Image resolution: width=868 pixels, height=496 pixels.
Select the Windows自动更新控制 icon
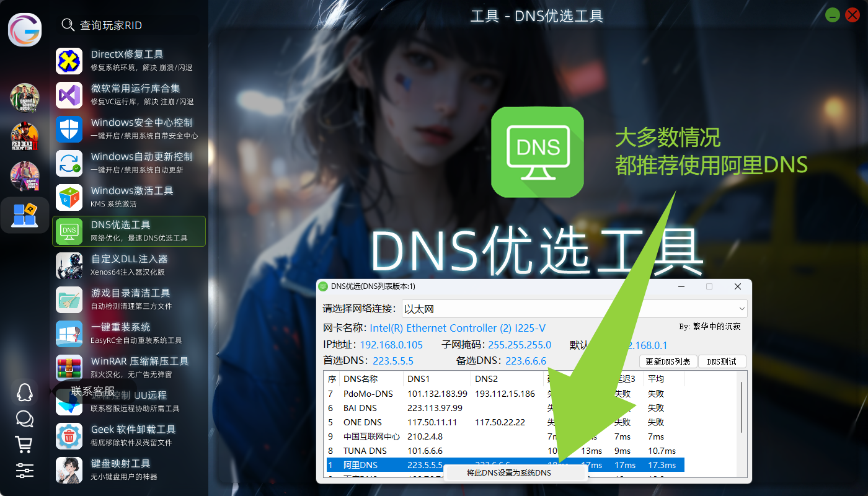pos(69,163)
